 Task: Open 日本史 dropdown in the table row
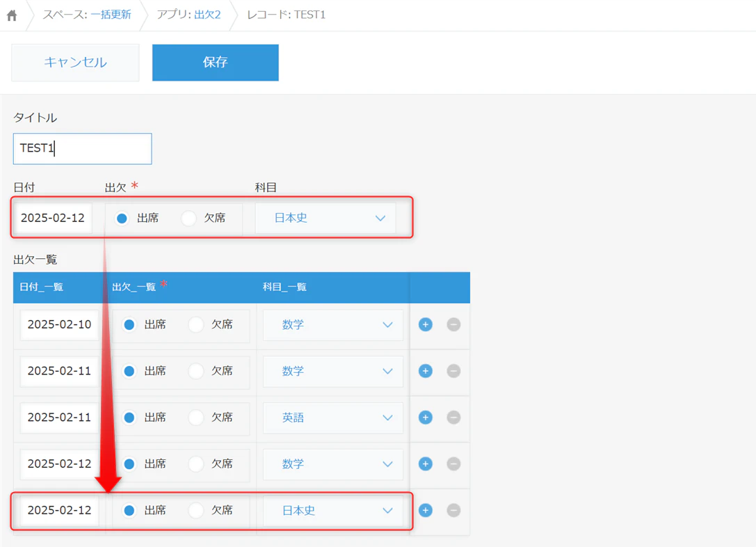pos(332,510)
